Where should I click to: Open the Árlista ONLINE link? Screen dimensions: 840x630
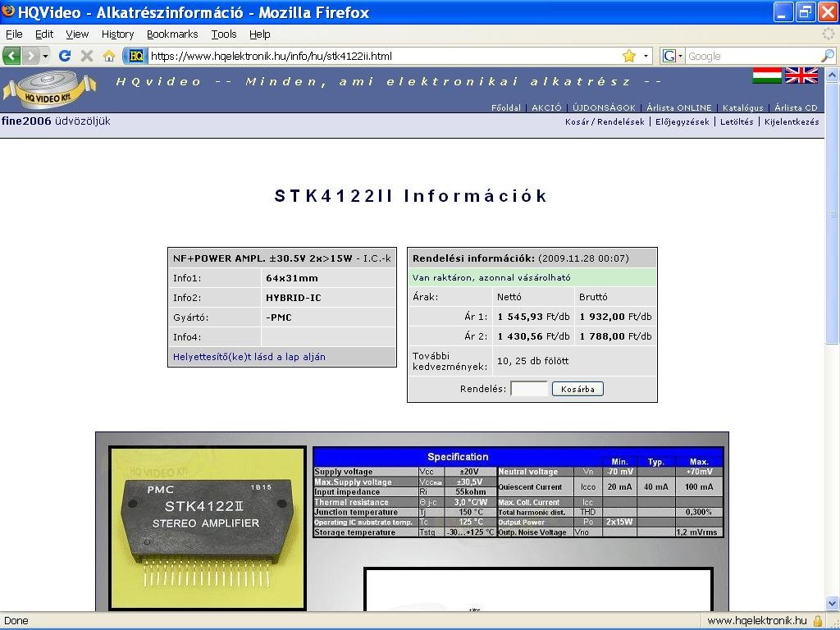[x=678, y=107]
